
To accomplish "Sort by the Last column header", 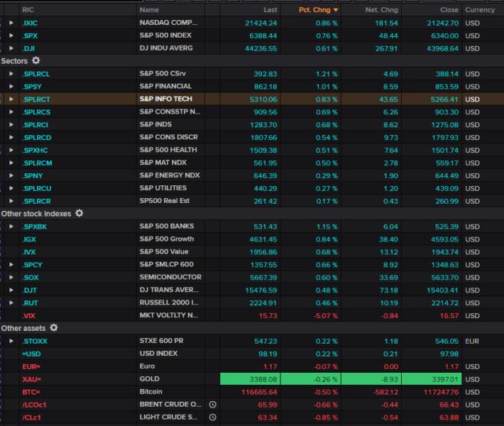I will coord(270,10).
